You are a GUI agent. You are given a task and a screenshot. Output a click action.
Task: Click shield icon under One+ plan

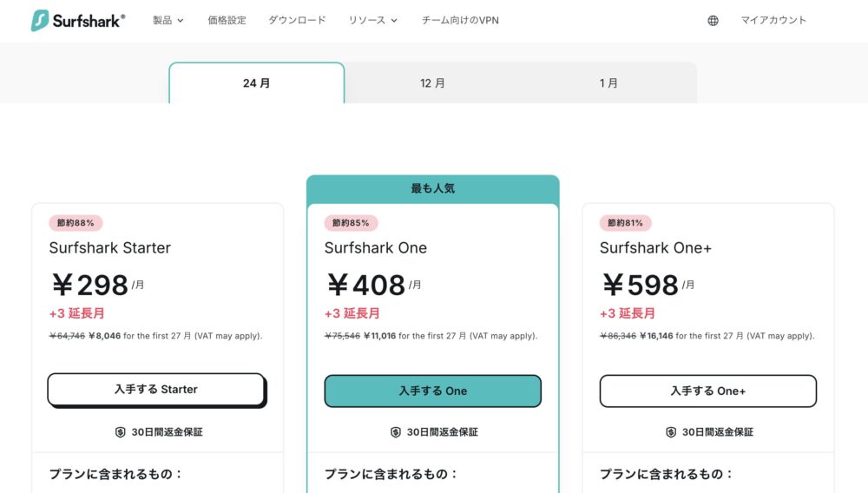(x=671, y=432)
